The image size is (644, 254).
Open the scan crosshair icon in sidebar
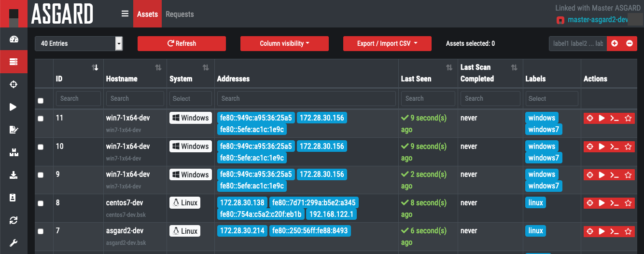coord(14,84)
